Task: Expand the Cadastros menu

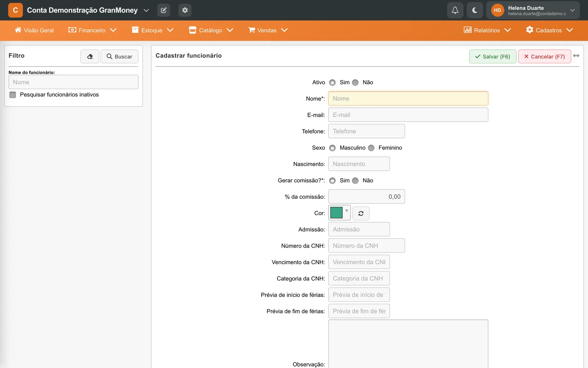Action: 549,30
